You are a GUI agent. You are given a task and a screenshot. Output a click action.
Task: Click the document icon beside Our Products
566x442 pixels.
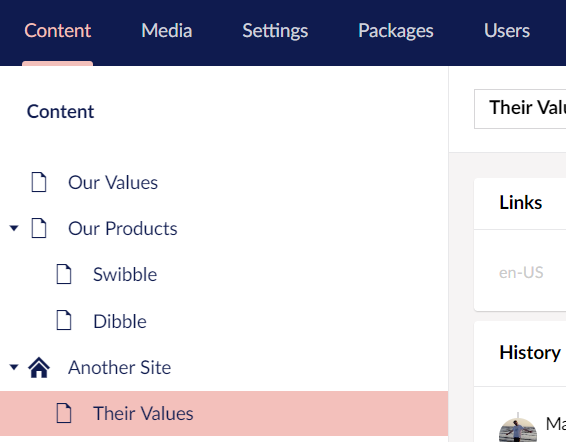coord(39,228)
